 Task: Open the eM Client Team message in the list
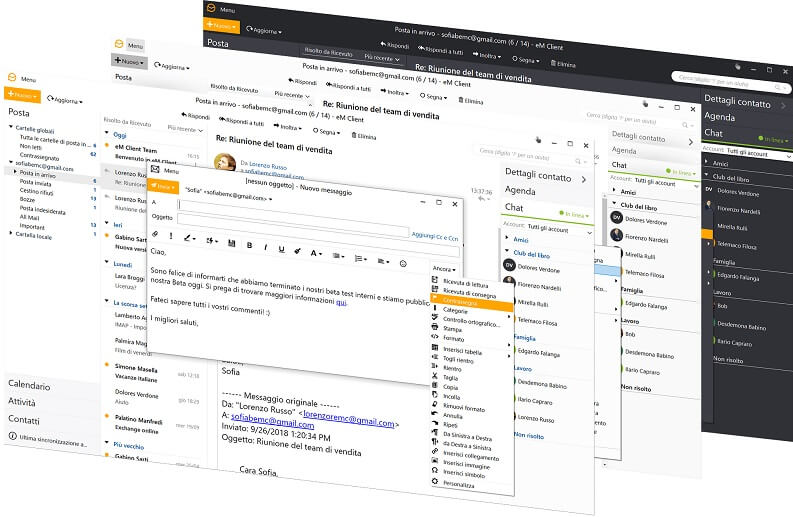click(x=152, y=153)
